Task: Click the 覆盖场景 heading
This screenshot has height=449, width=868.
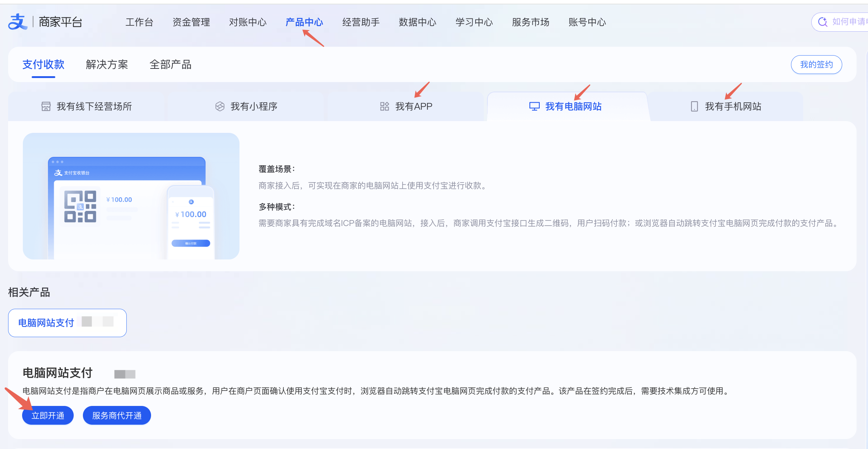Action: (x=277, y=169)
